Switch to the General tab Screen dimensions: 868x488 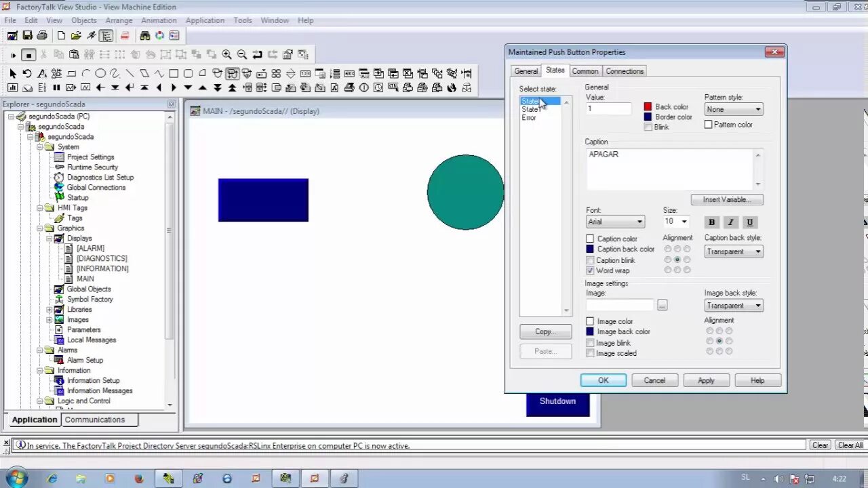point(526,71)
